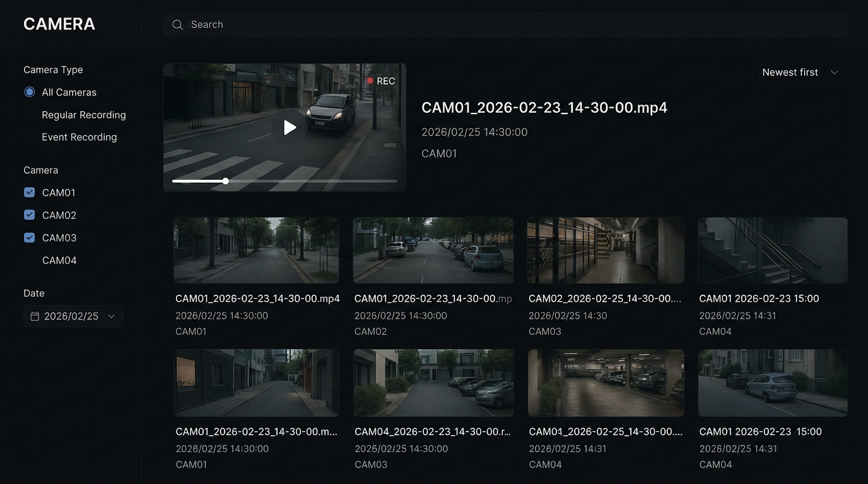Screen dimensions: 868x484
Task: Select the All Cameras radio button
Action: pyautogui.click(x=29, y=92)
